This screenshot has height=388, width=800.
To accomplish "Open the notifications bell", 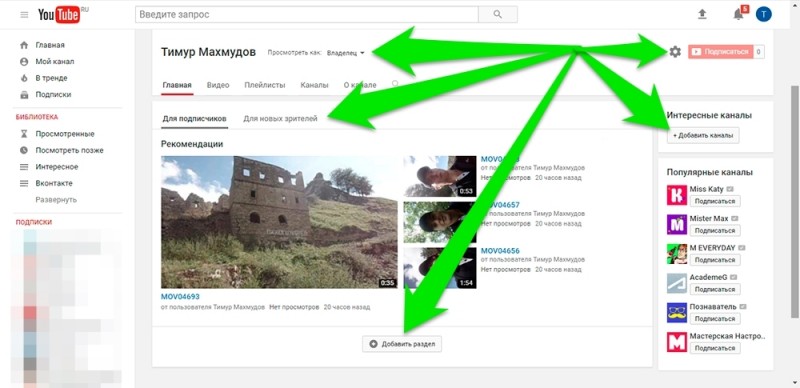I will coord(738,14).
